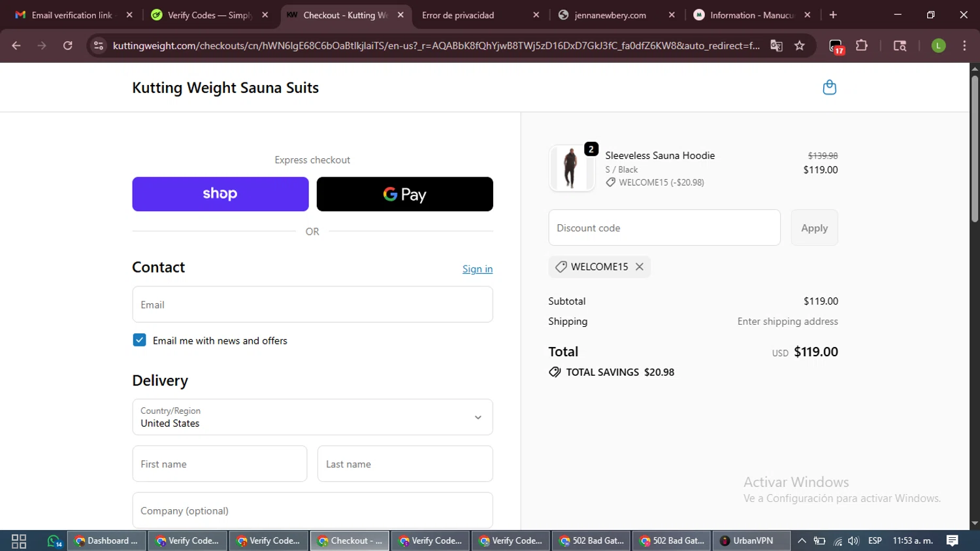The width and height of the screenshot is (980, 551).
Task: Open the Windows notification center icon
Action: tap(953, 541)
